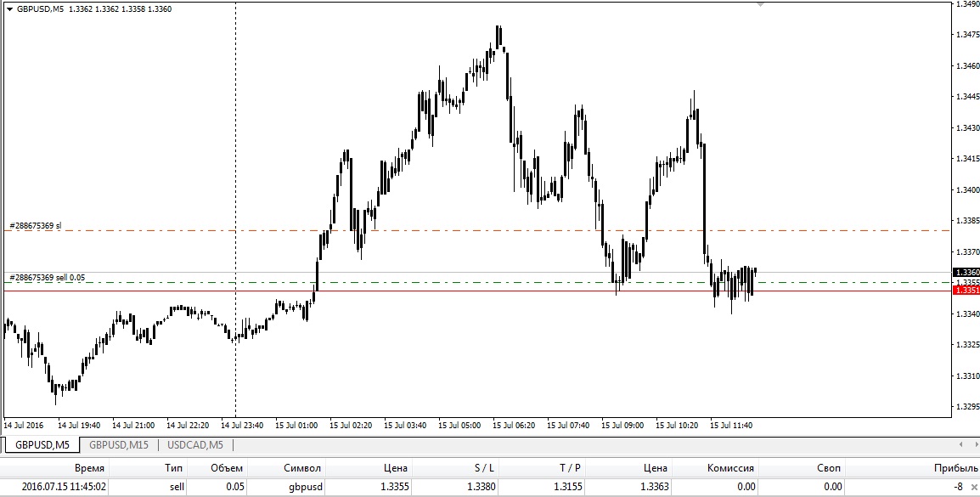Click the 1.3445 level on the price axis
The height and width of the screenshot is (497, 980).
click(967, 96)
